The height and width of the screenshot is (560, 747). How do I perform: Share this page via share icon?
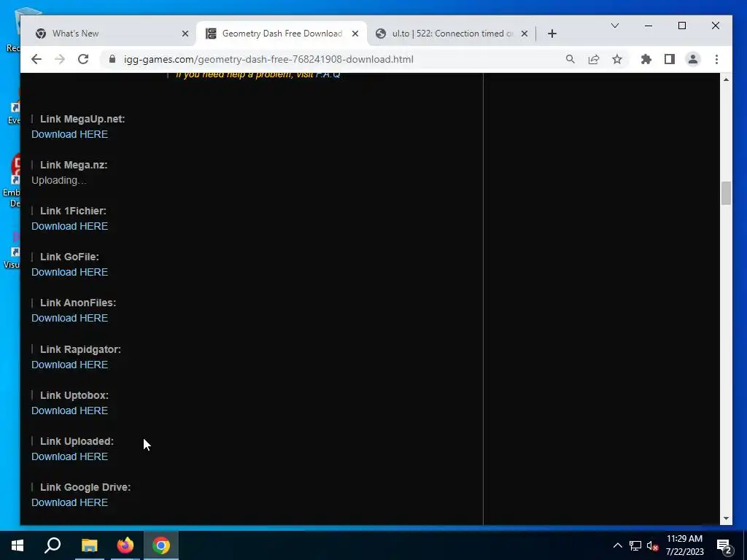(594, 59)
